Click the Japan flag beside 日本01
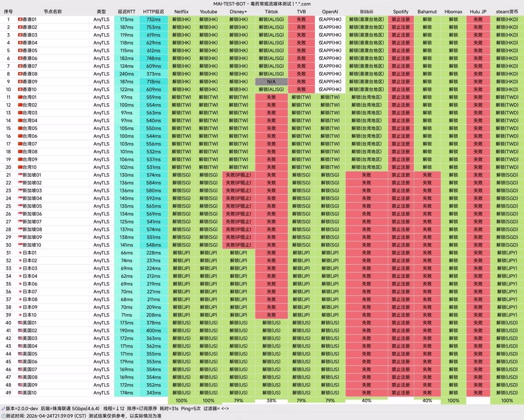Image resolution: width=524 pixels, height=420 pixels. click(x=20, y=253)
